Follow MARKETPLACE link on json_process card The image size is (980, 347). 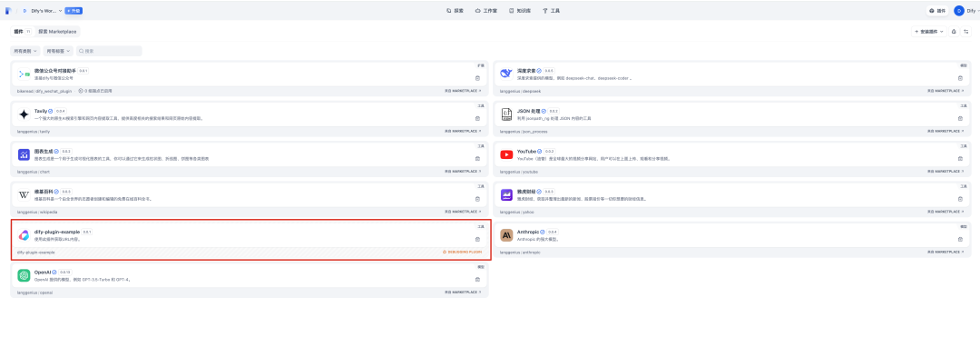[x=946, y=132]
